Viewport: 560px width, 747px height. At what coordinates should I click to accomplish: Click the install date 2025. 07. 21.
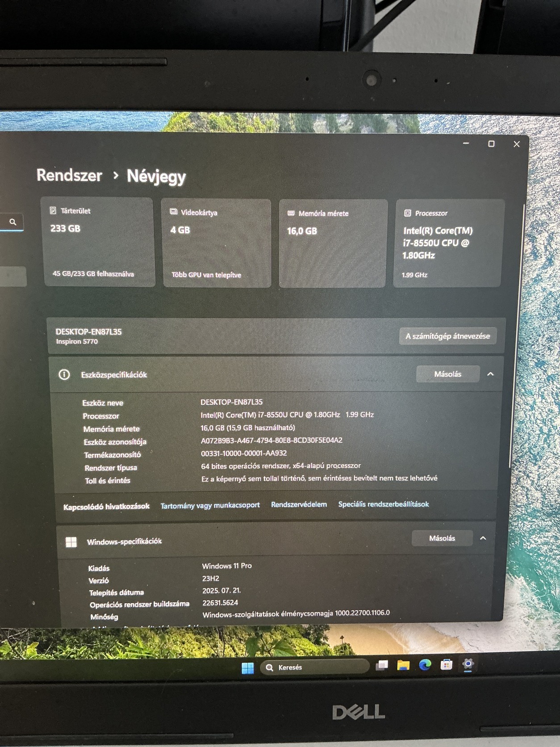pos(221,590)
